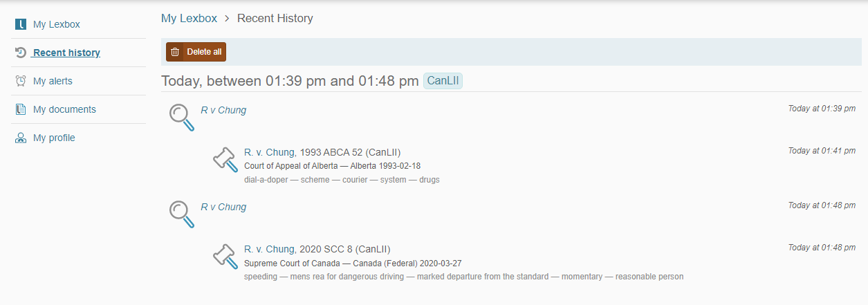Viewport: 868px width, 305px height.
Task: Click magnifier icon of 01:48 pm search
Action: 182,214
